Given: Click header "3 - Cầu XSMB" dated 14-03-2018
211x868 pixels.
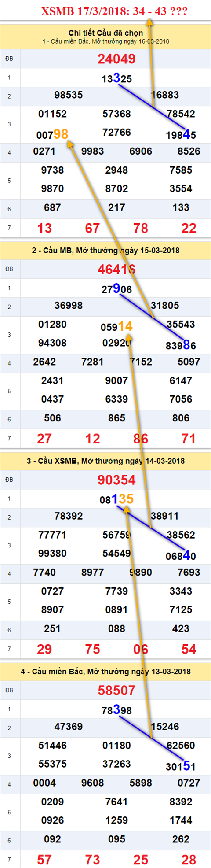Looking at the screenshot, I should point(105,461).
